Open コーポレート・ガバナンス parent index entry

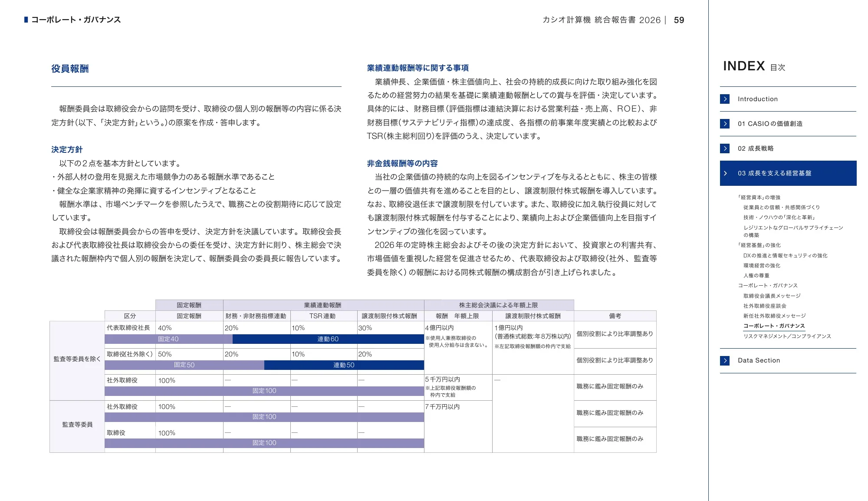coord(768,286)
